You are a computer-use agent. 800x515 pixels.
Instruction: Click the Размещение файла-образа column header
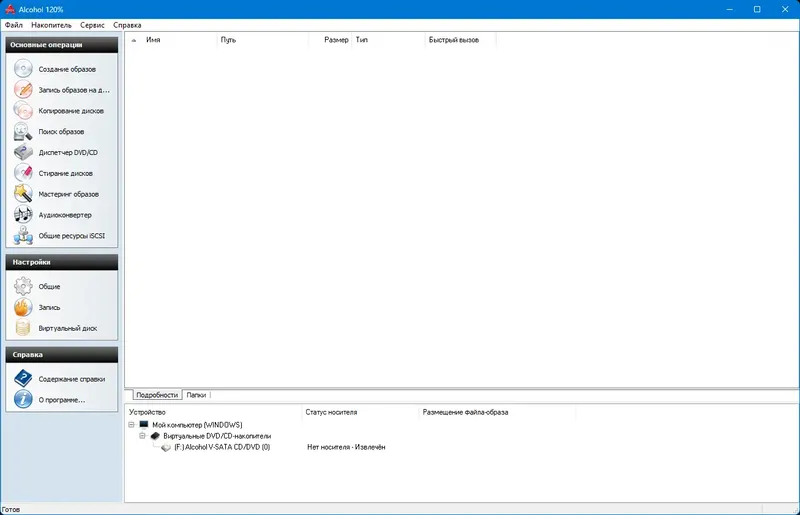coord(497,412)
